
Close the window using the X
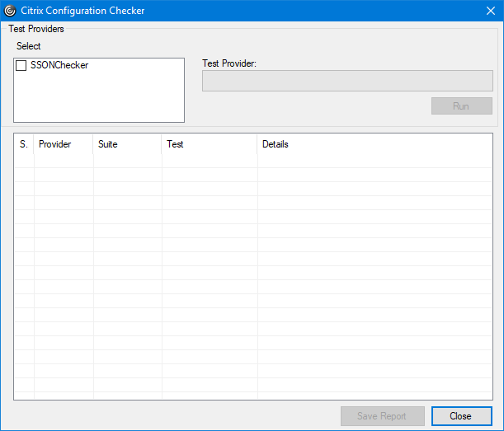(491, 11)
